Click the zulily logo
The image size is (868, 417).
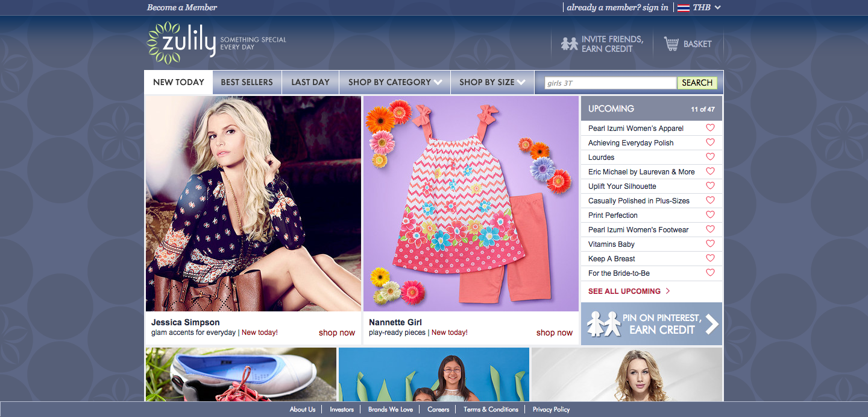pos(181,43)
